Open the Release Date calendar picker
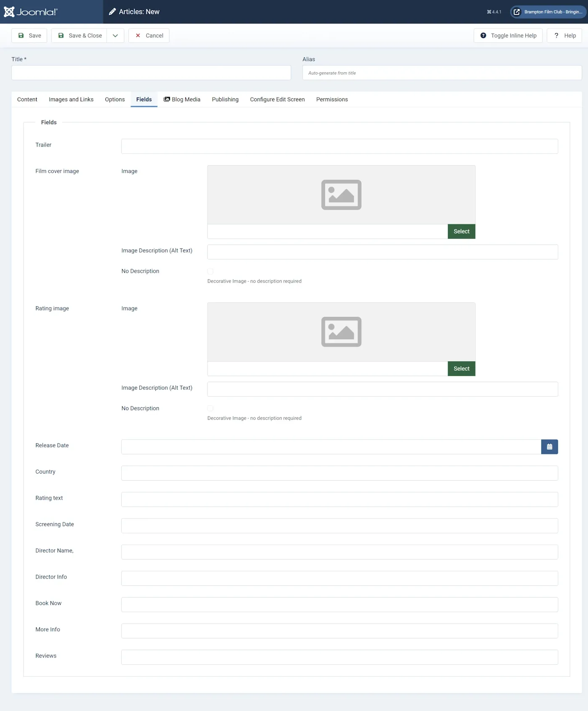 pyautogui.click(x=549, y=447)
